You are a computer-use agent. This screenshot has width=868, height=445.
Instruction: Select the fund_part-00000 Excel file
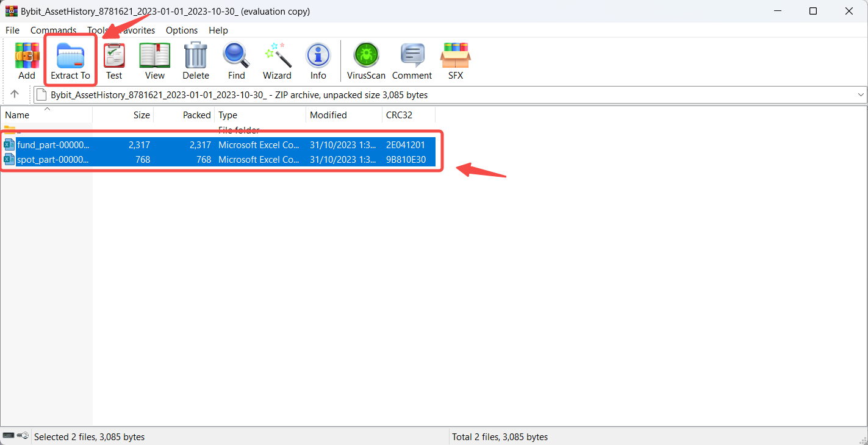52,145
